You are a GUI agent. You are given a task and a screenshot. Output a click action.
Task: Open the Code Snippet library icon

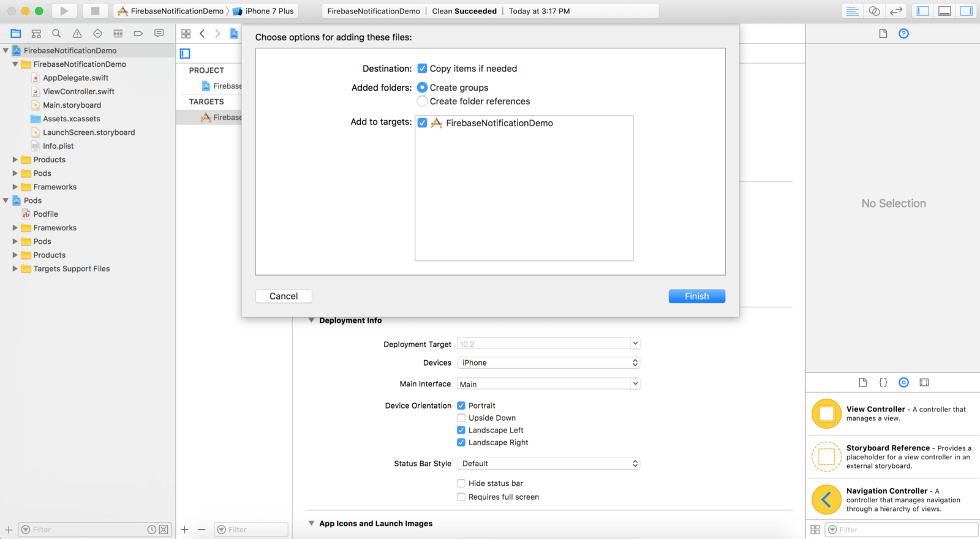coord(883,382)
